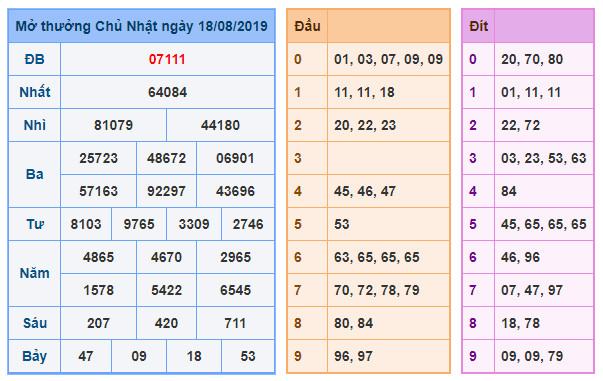This screenshot has width=603, height=381.
Task: Select sixth prize number 420
Action: point(167,323)
